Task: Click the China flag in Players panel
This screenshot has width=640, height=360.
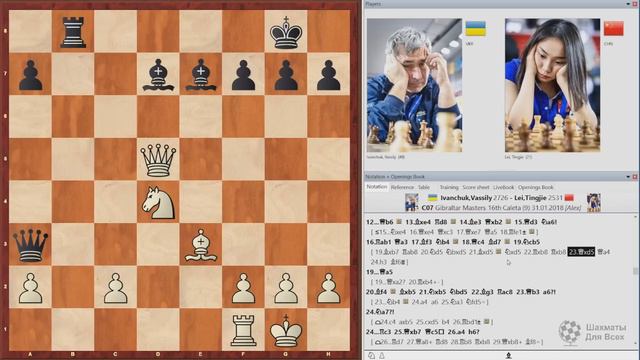Action: (614, 29)
